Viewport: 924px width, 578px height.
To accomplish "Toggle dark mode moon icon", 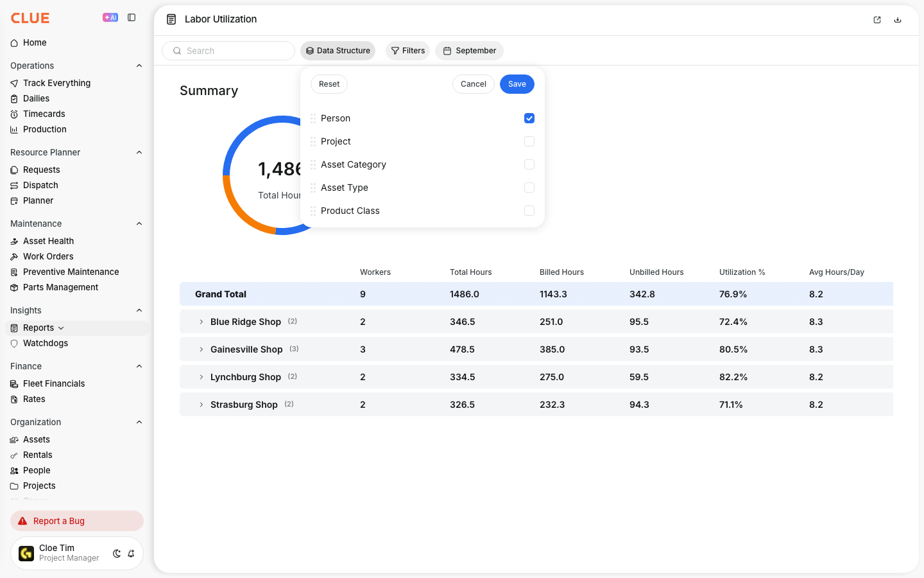I will click(x=117, y=554).
